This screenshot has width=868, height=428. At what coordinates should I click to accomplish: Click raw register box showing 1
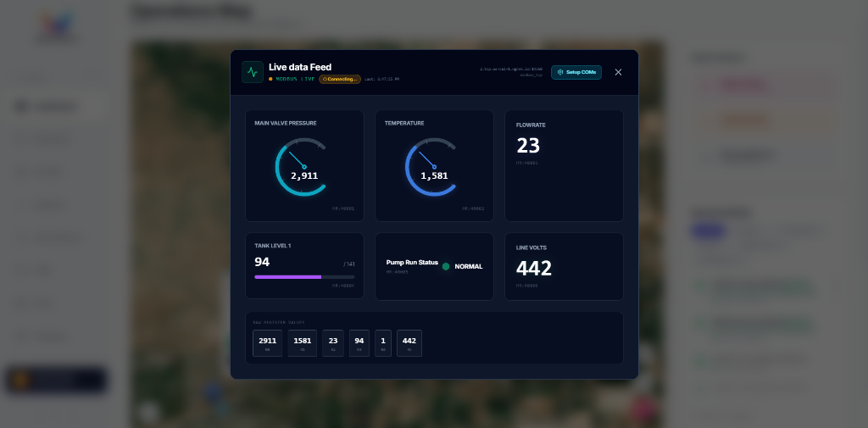pos(383,343)
